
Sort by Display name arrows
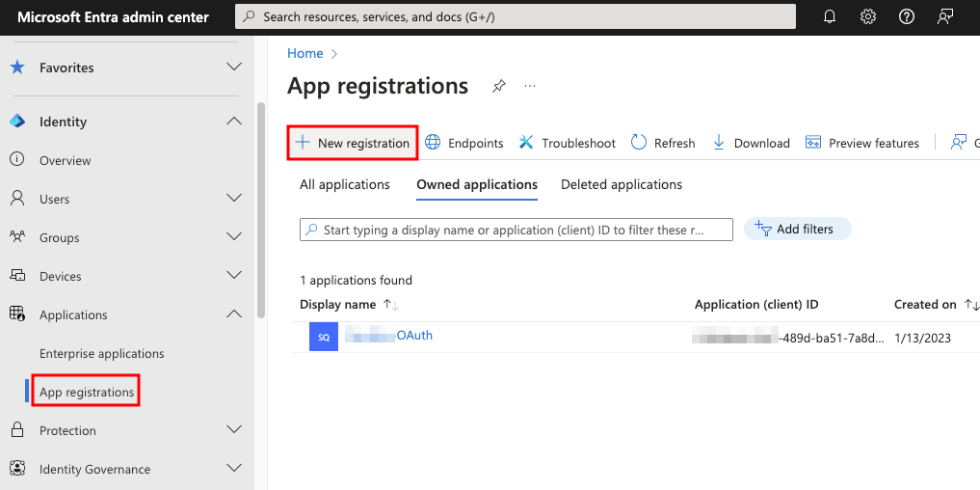tap(391, 305)
